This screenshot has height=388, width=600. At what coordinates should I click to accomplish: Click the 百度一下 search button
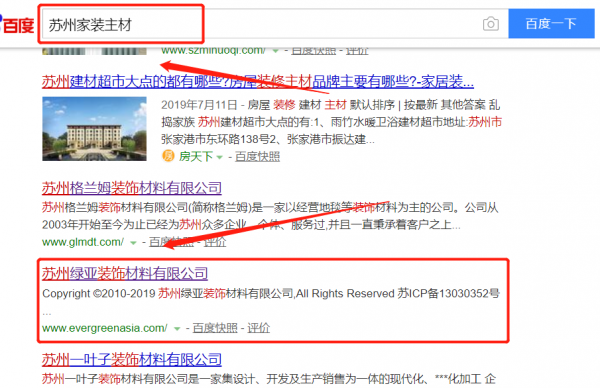551,24
